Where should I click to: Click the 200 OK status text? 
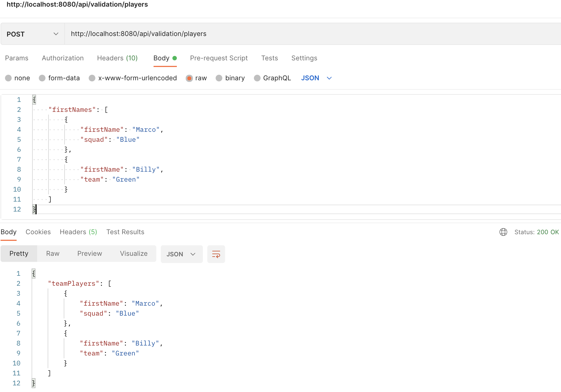click(548, 232)
